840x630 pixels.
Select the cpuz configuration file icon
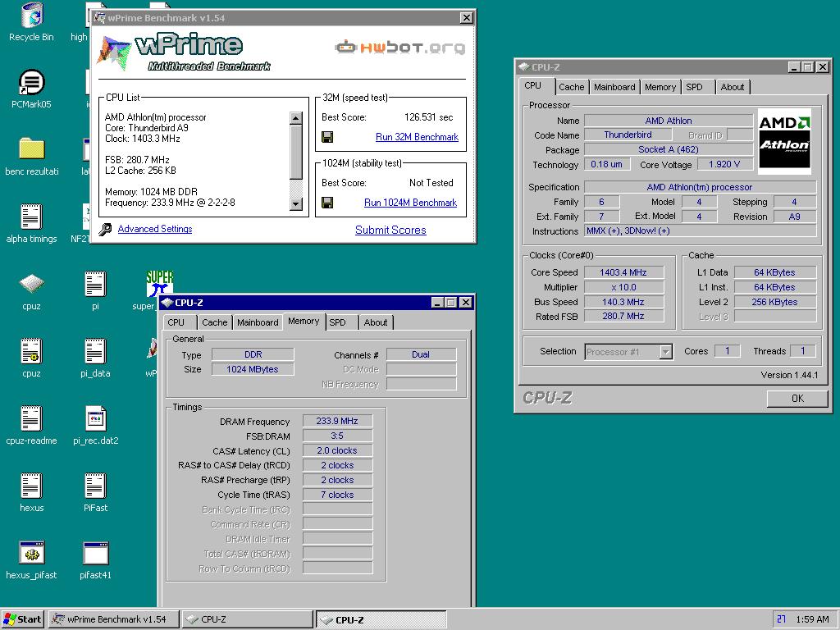coord(32,351)
